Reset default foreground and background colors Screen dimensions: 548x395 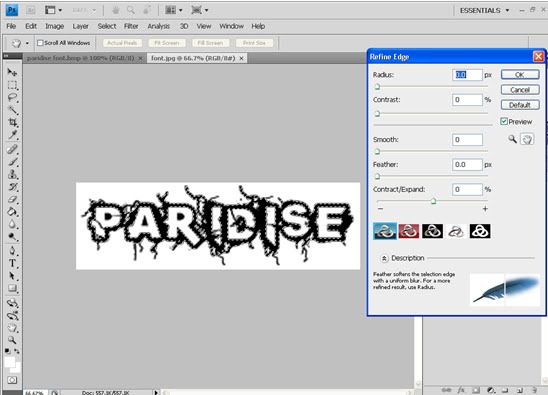coord(8,351)
